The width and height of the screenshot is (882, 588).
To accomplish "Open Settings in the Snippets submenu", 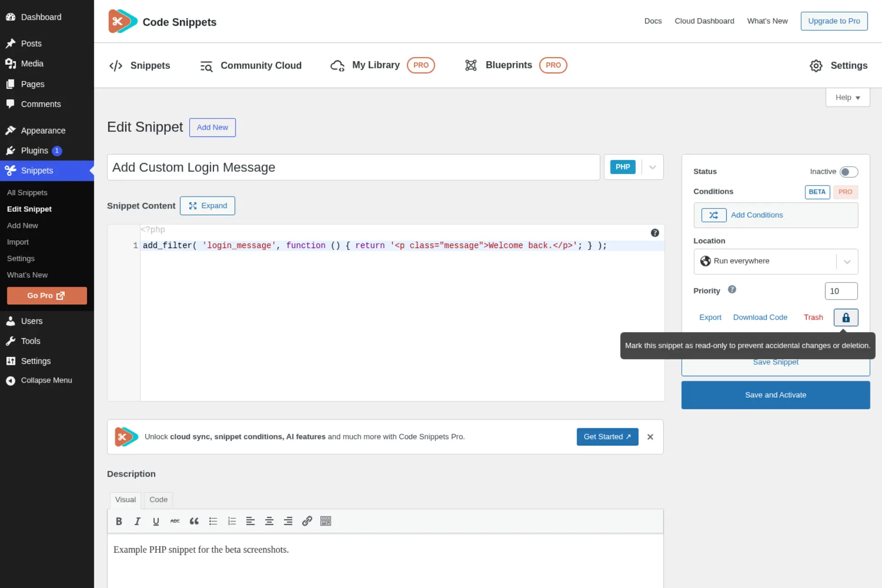I will tap(21, 259).
